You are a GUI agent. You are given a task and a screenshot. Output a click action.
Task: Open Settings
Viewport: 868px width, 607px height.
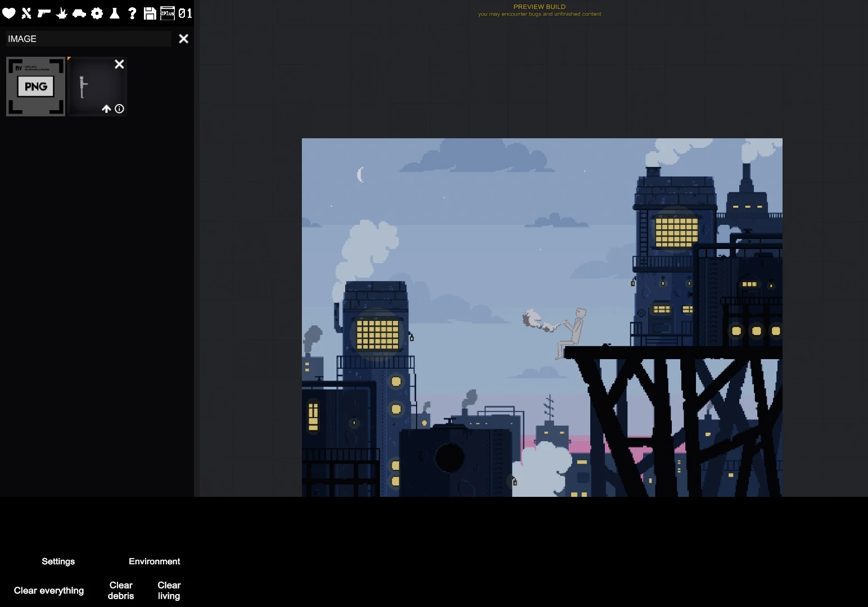pos(58,561)
